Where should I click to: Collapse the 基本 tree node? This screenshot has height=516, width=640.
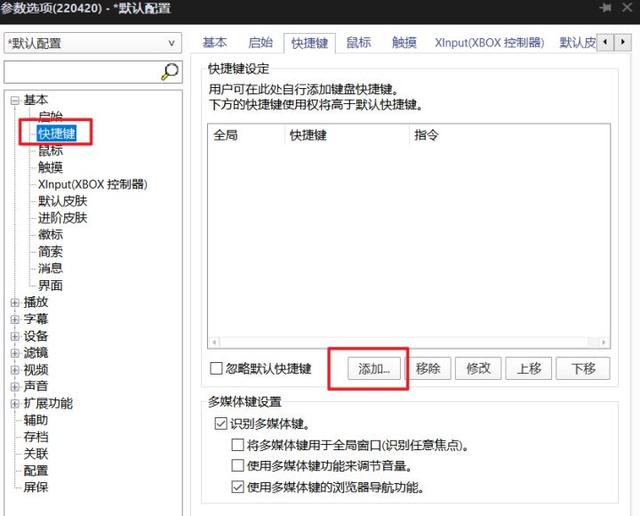[x=15, y=100]
